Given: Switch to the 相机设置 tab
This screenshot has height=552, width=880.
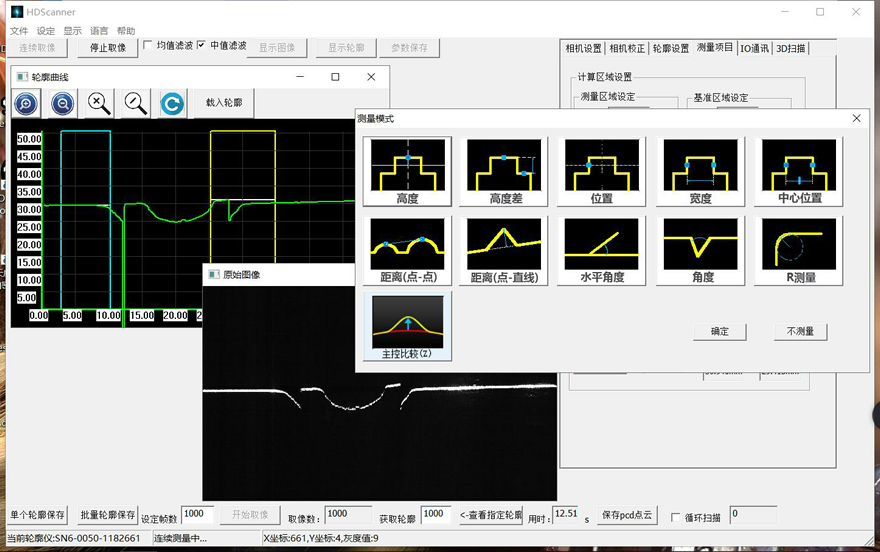Looking at the screenshot, I should (583, 49).
